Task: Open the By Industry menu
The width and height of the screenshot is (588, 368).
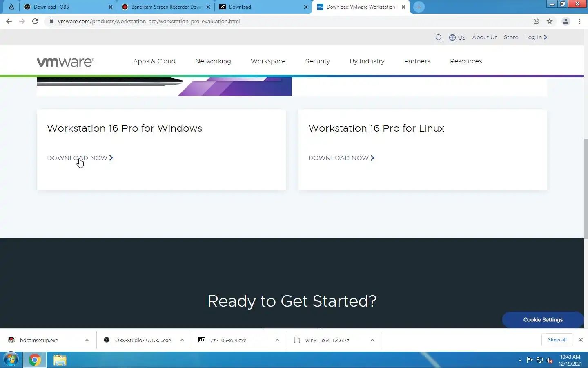Action: point(367,61)
